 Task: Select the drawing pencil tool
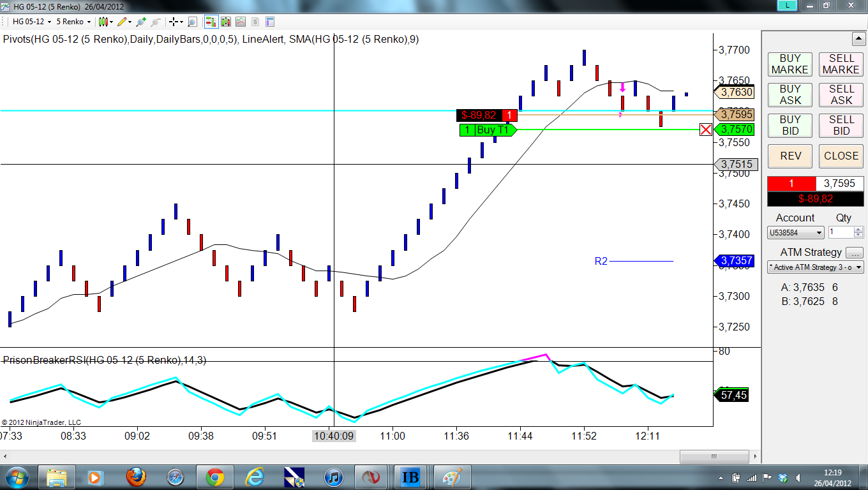click(x=121, y=22)
